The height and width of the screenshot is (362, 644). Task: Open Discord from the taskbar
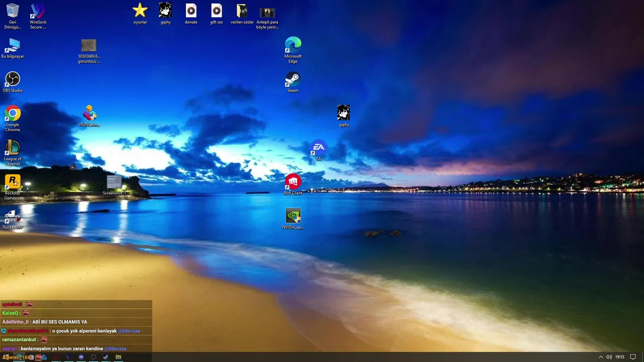(x=81, y=357)
